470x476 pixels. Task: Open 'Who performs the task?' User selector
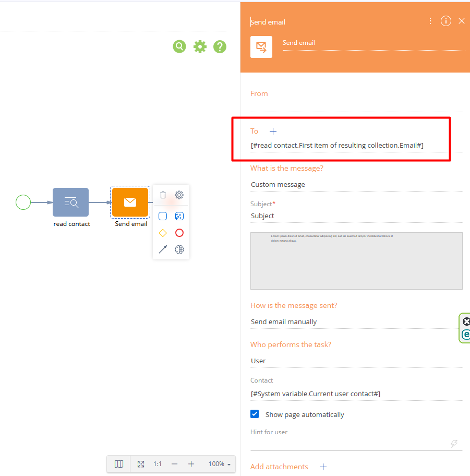(x=356, y=361)
